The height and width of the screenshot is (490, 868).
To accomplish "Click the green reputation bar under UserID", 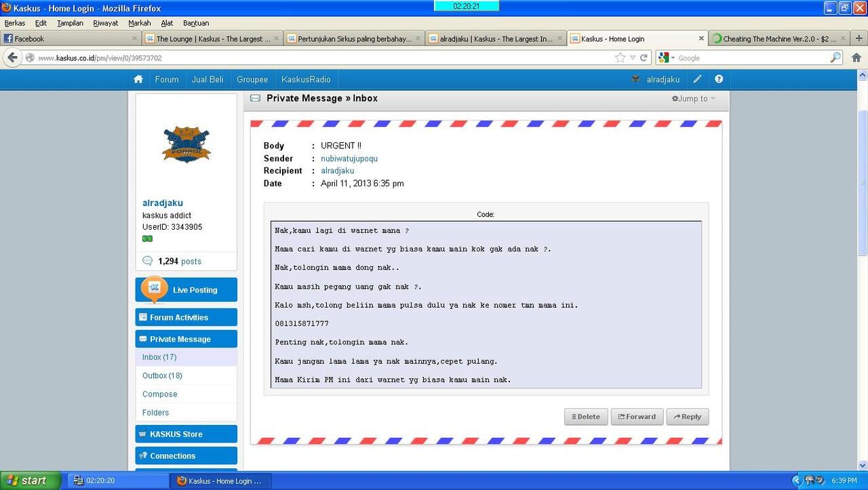I will click(147, 239).
